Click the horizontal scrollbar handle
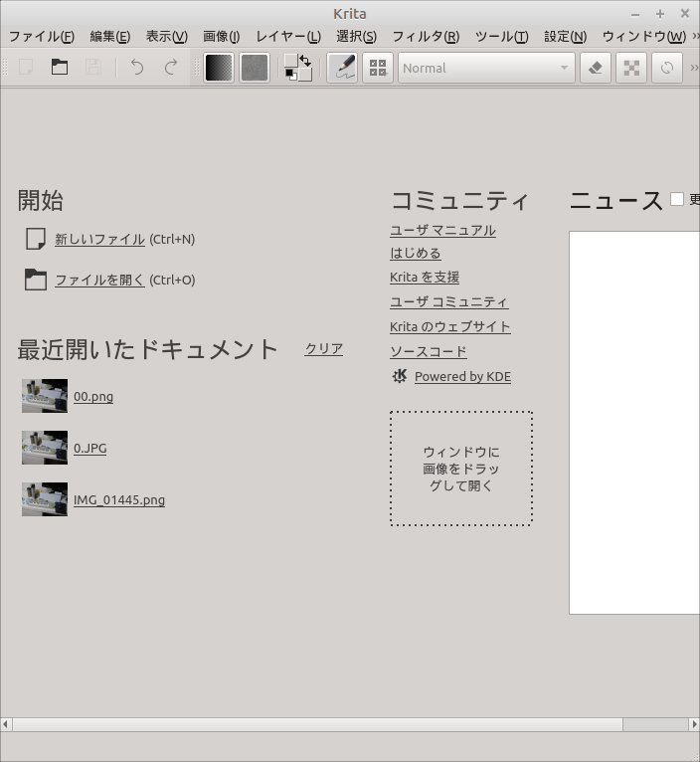700x762 pixels. 318,724
